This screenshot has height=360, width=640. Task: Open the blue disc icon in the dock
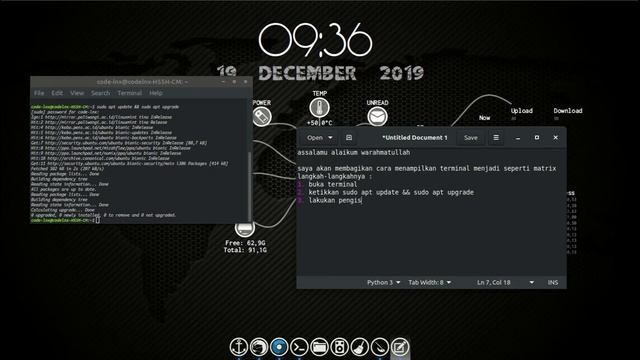pos(279,347)
